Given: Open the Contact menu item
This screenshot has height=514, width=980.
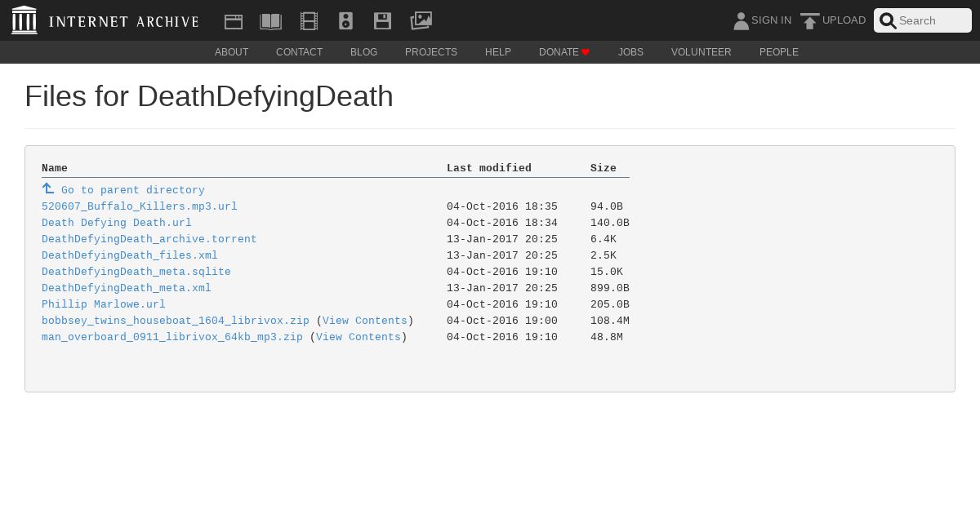Looking at the screenshot, I should pyautogui.click(x=299, y=52).
